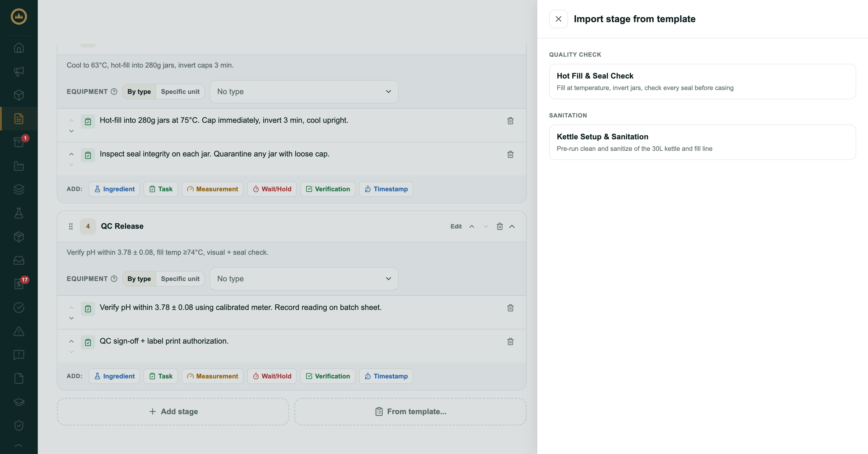Choose the Kettle Setup & Sanitation template
Viewport: 868px width, 454px height.
(702, 142)
